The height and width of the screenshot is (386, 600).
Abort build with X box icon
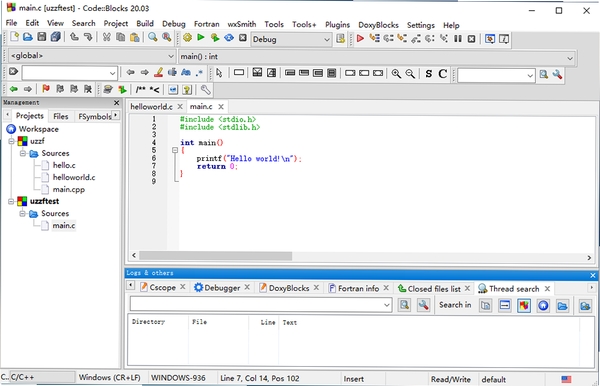click(x=243, y=37)
